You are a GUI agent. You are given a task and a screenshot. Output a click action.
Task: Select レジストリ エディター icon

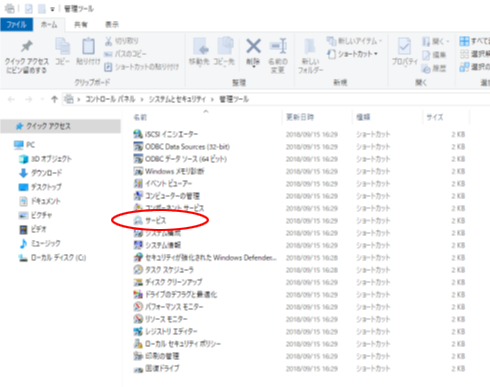(x=138, y=331)
